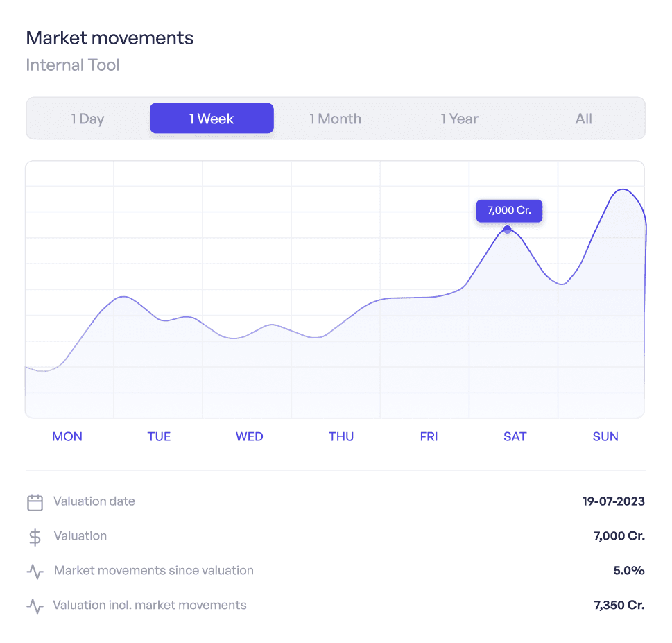Click the Valuation value 7,000 Cr.

tap(619, 535)
